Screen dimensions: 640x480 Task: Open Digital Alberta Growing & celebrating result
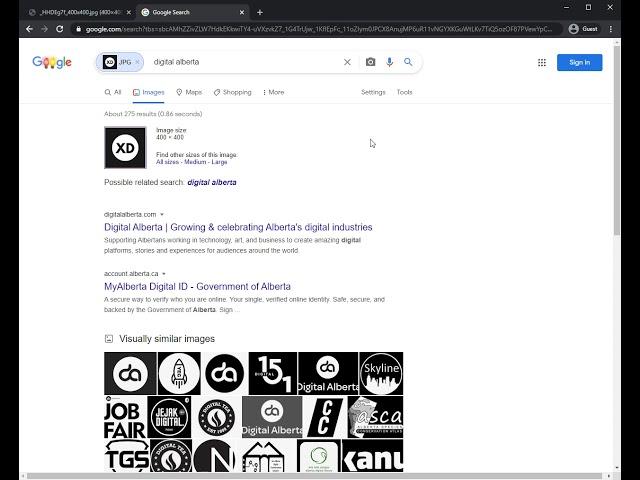click(238, 227)
